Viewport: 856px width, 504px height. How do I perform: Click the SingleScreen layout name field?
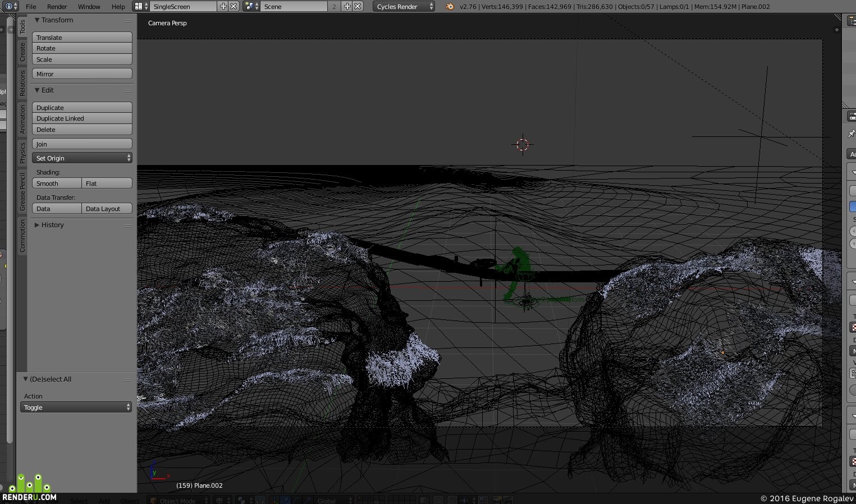tap(184, 6)
